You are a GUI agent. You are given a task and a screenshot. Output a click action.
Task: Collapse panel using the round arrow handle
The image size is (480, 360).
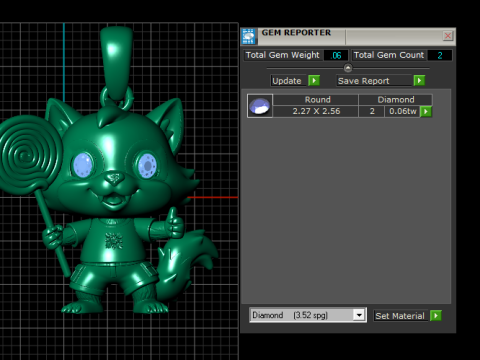(x=348, y=68)
